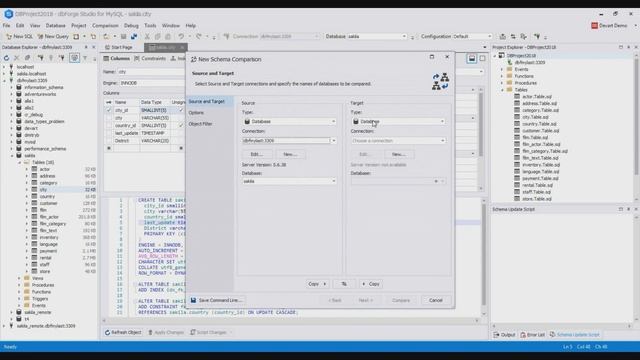Click the New SQL toolbar button
640x360 pixels.
[x=19, y=36]
